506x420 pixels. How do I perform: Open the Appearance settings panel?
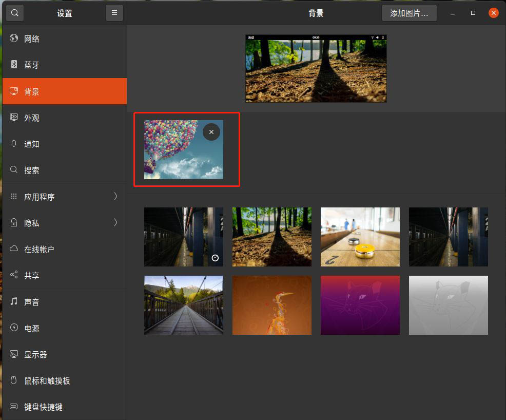click(x=32, y=118)
